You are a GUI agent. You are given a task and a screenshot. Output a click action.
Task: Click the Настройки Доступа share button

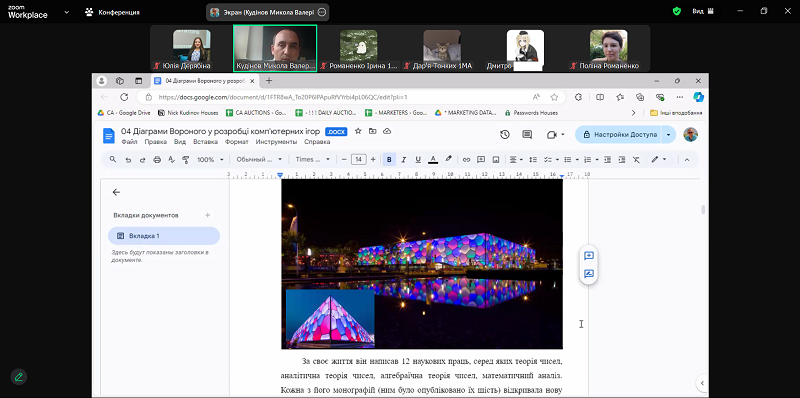[x=619, y=135]
